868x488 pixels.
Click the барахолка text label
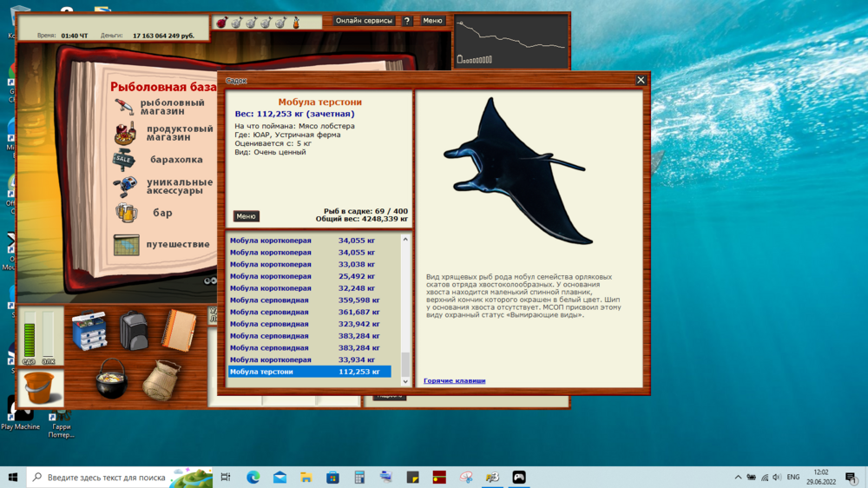176,160
